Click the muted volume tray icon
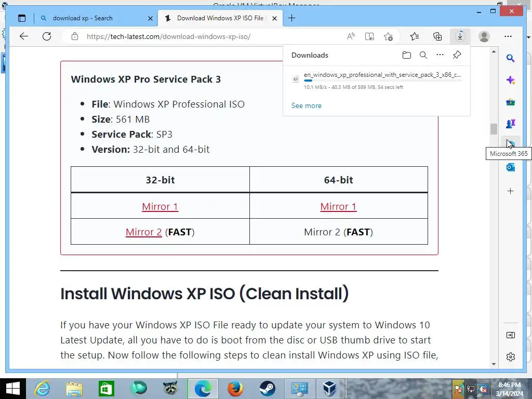 483,389
